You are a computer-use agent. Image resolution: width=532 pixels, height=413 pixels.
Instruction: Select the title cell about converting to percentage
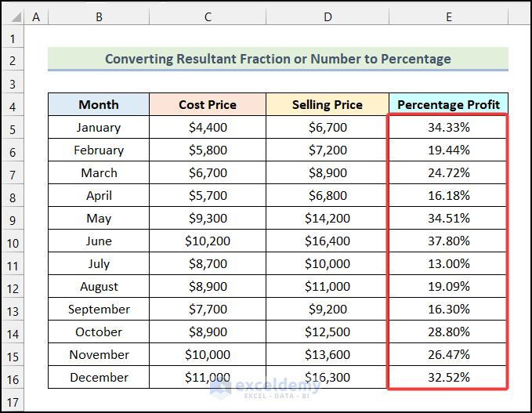point(277,59)
